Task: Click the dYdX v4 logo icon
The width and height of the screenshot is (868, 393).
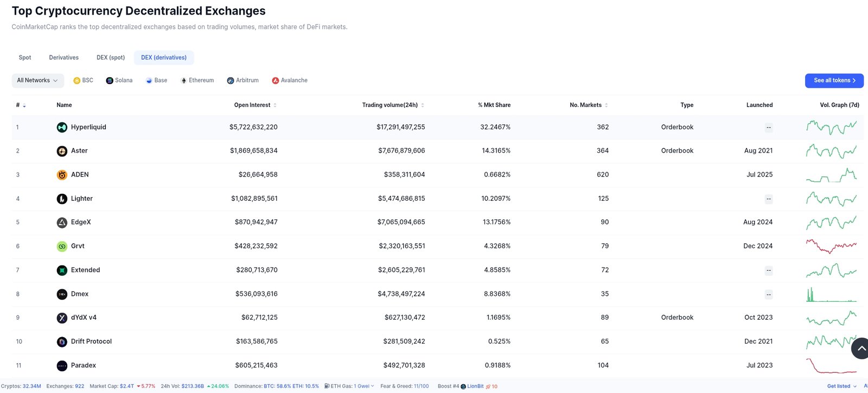Action: (62, 318)
